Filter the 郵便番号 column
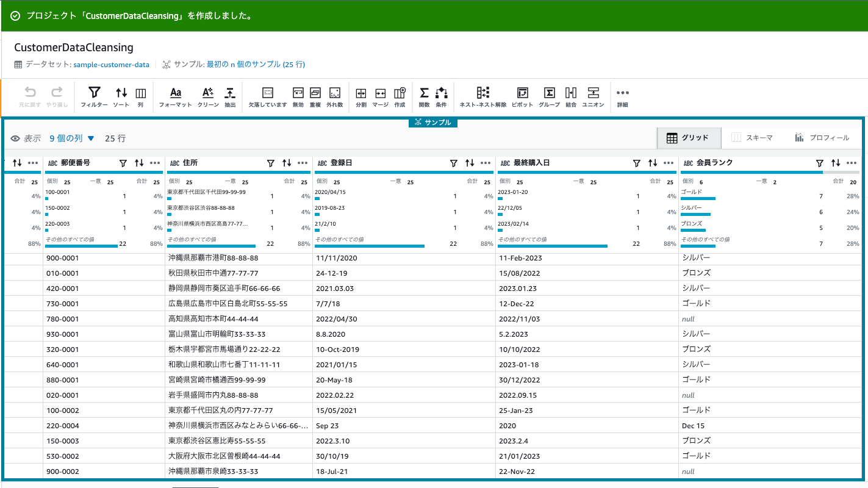This screenshot has height=488, width=868. tap(123, 163)
